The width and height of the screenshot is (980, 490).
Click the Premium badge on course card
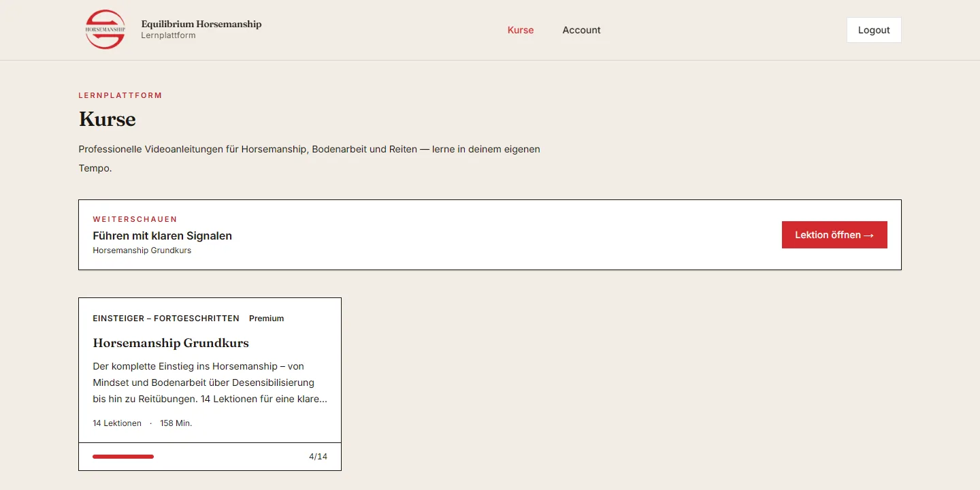pyautogui.click(x=266, y=318)
